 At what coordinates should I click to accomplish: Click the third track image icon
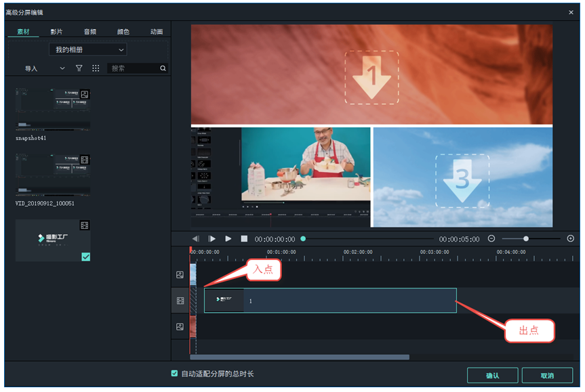[x=180, y=327]
